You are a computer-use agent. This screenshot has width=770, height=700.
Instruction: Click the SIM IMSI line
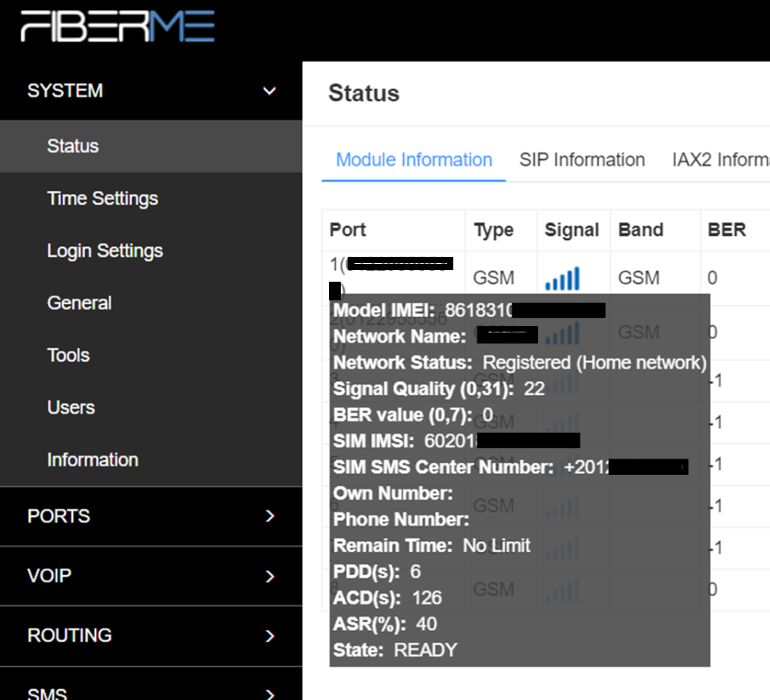456,441
